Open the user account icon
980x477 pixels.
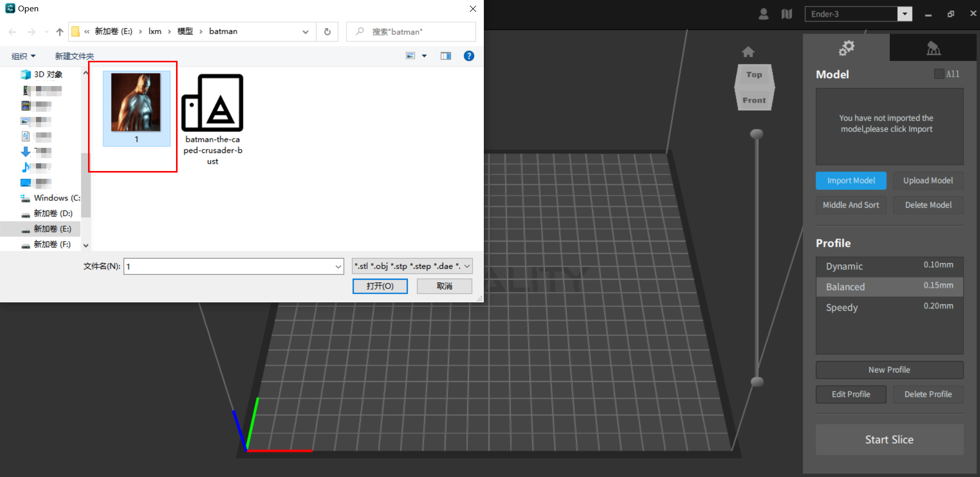point(763,14)
